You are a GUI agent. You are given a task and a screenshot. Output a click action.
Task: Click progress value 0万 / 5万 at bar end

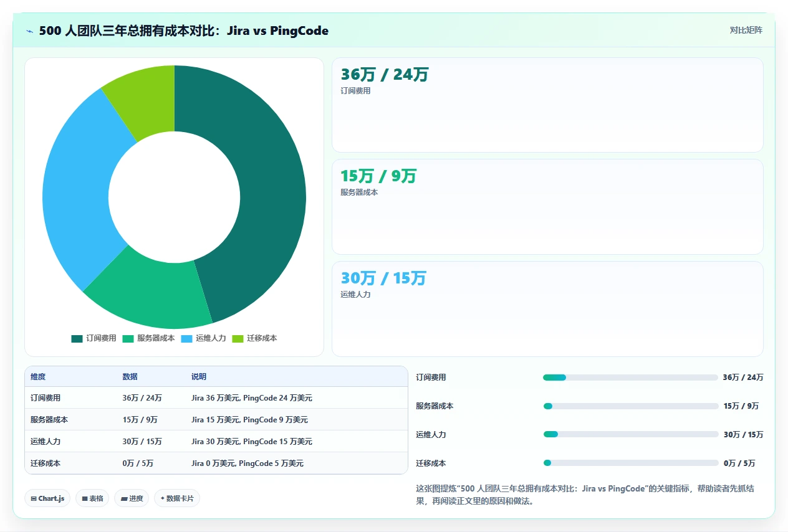click(739, 463)
